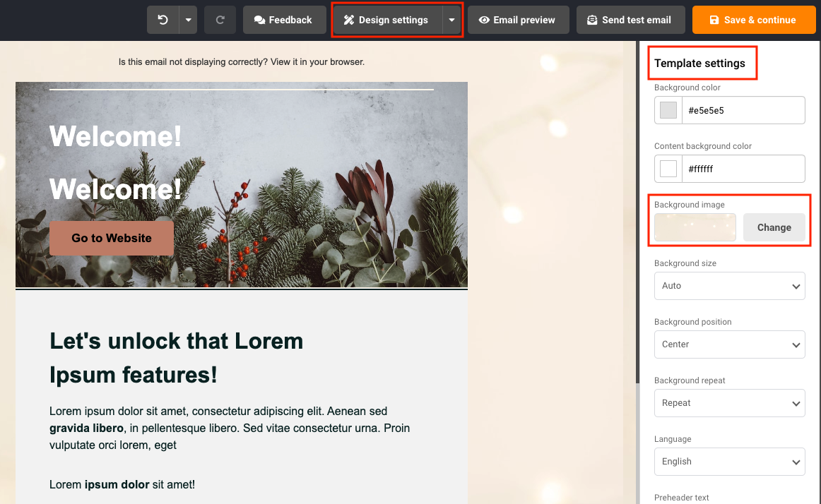Screen dimensions: 821x504
Task: Expand the Design settings dropdown arrow
Action: (x=452, y=20)
